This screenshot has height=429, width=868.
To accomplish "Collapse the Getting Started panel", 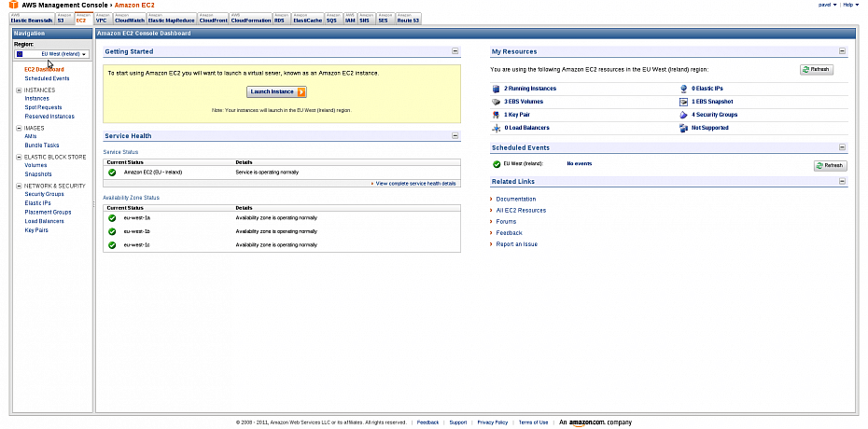I will point(455,51).
